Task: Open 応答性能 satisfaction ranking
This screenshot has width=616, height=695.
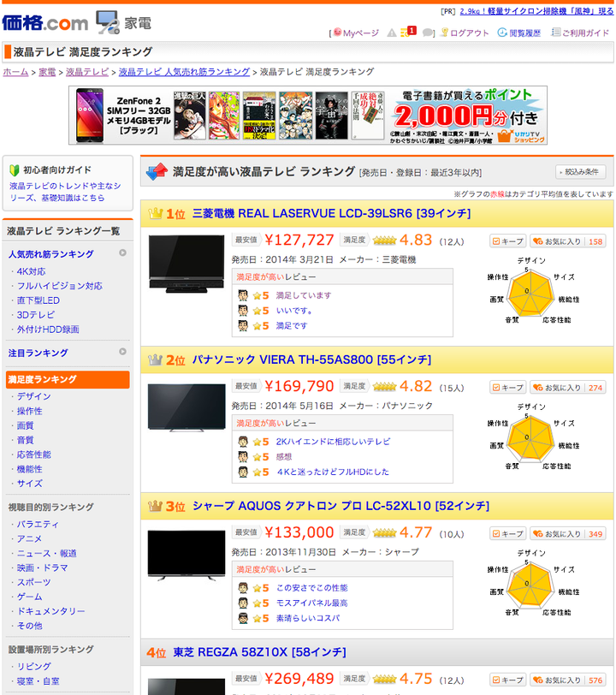Action: click(33, 454)
